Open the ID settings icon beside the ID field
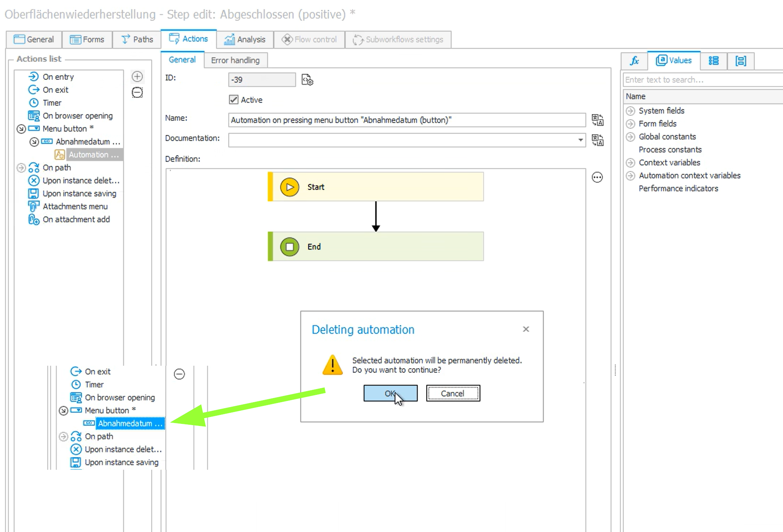783x532 pixels. pos(307,80)
